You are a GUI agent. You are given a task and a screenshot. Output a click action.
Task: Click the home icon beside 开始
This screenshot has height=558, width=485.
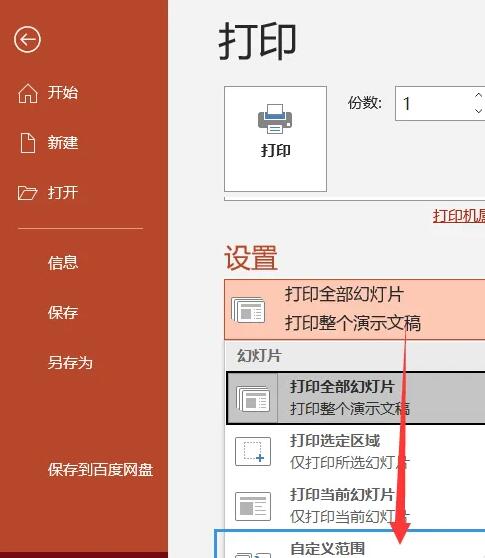[x=28, y=93]
